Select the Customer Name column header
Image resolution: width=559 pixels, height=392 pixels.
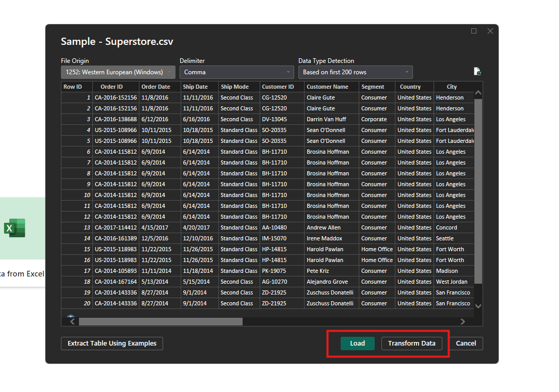(327, 87)
